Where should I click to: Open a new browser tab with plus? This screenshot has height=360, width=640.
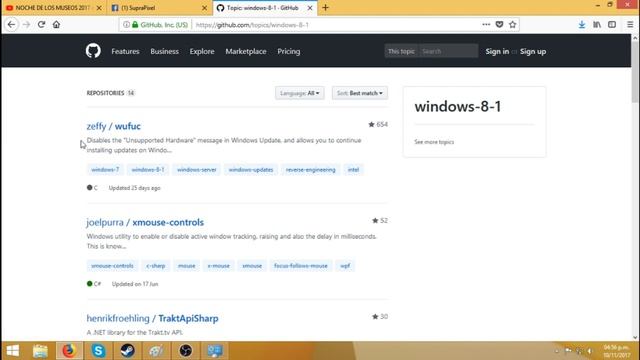(325, 8)
